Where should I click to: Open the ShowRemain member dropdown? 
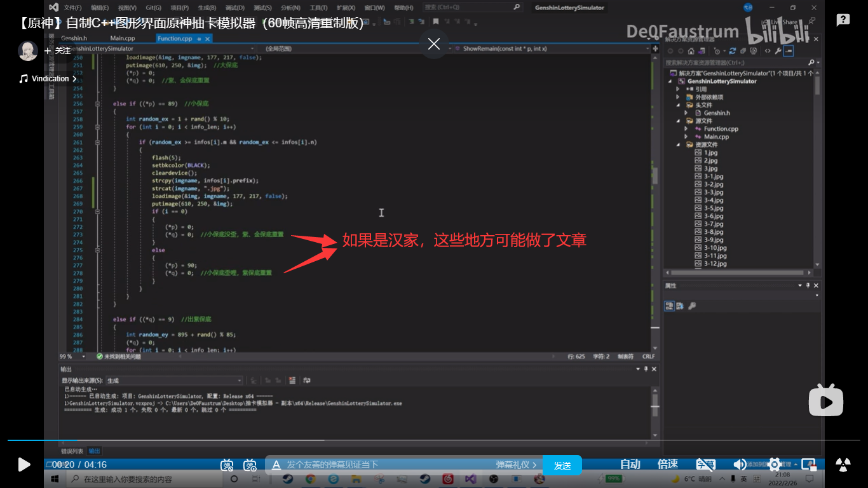click(553, 48)
